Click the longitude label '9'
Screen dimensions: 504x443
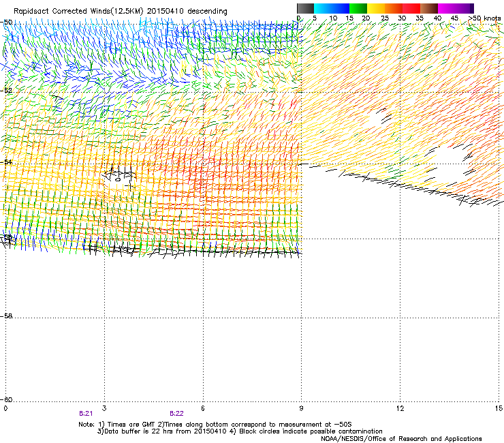point(301,408)
